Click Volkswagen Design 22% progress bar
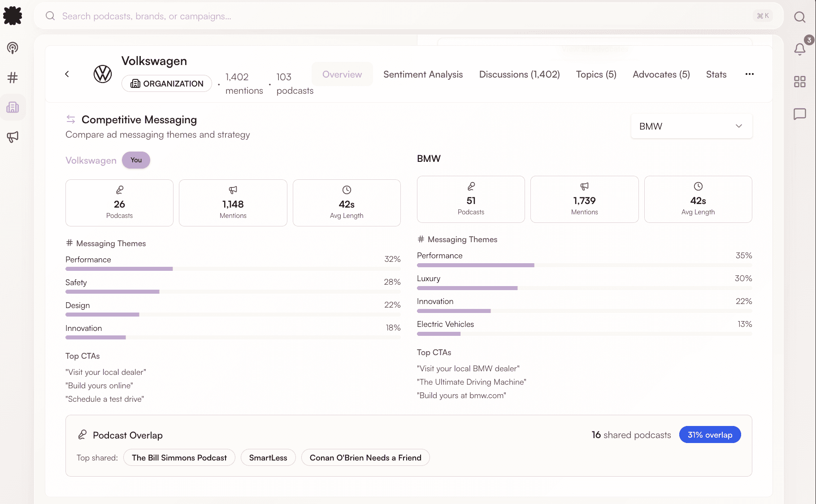The width and height of the screenshot is (816, 504). pyautogui.click(x=233, y=315)
